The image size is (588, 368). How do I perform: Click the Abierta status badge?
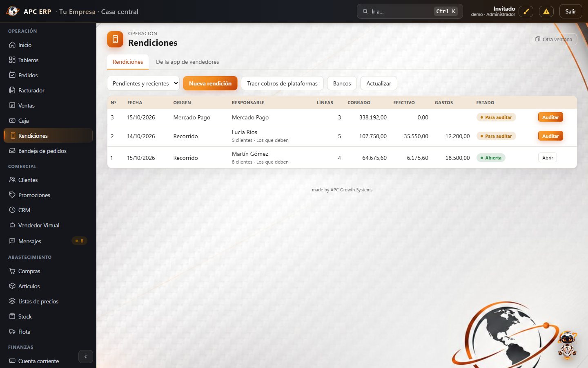(491, 158)
